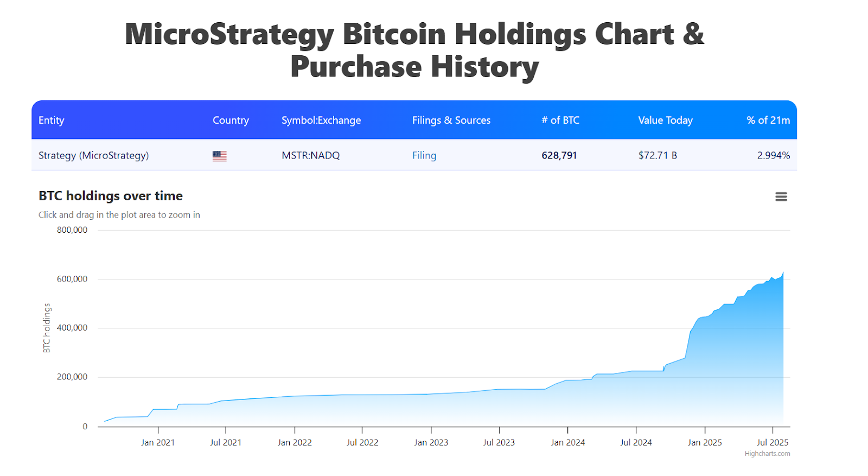The image size is (868, 476).
Task: Sort the table by the Entity column
Action: [x=51, y=120]
